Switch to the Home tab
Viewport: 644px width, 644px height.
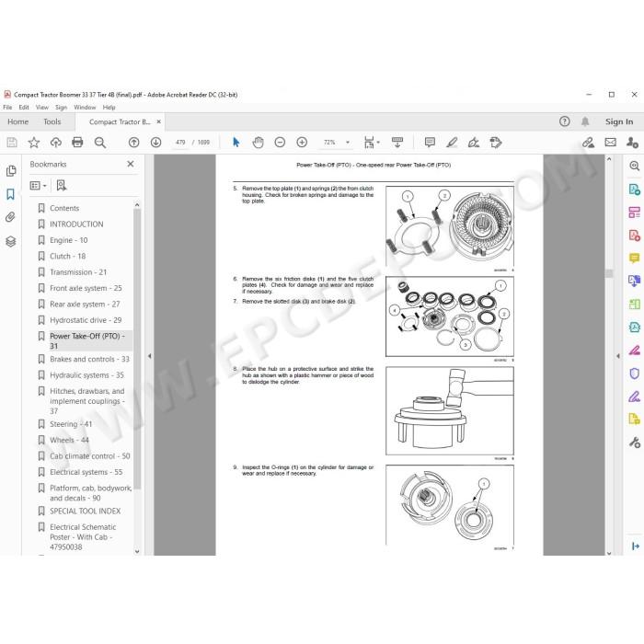pos(18,121)
